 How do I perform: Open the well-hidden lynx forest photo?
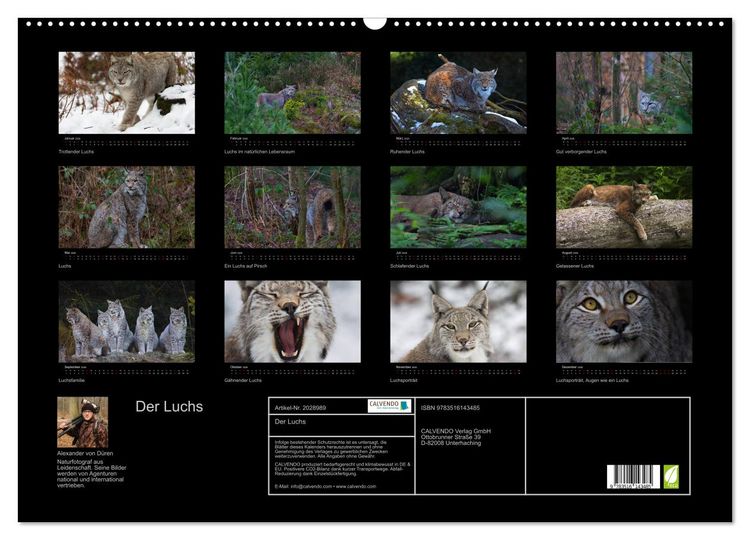[x=624, y=93]
